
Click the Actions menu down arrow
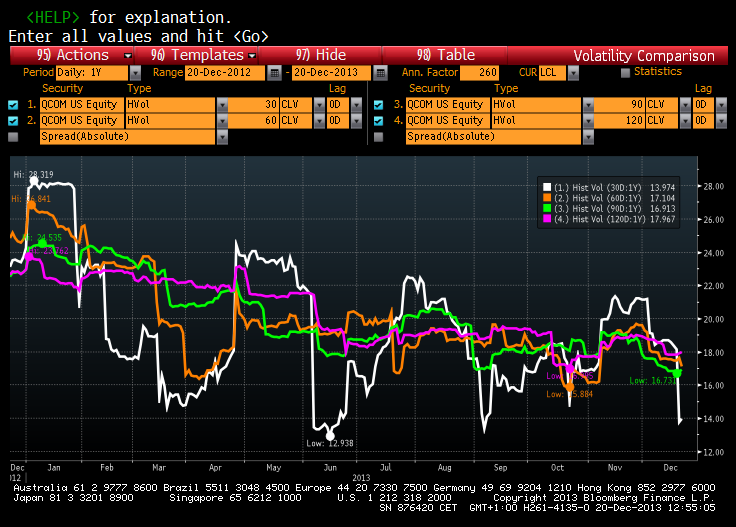pos(128,56)
